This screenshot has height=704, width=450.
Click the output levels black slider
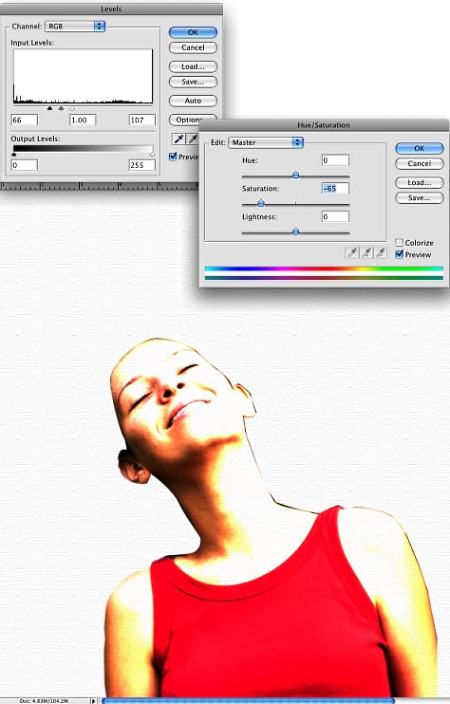pyautogui.click(x=13, y=155)
